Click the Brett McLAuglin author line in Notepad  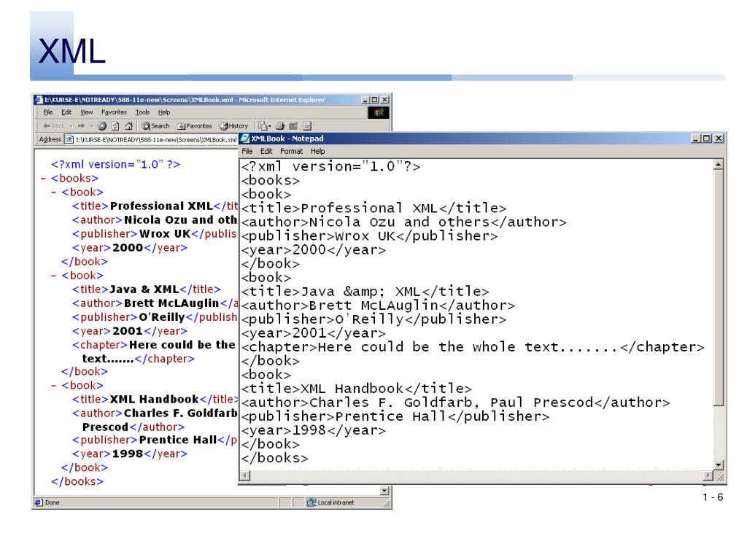click(378, 306)
